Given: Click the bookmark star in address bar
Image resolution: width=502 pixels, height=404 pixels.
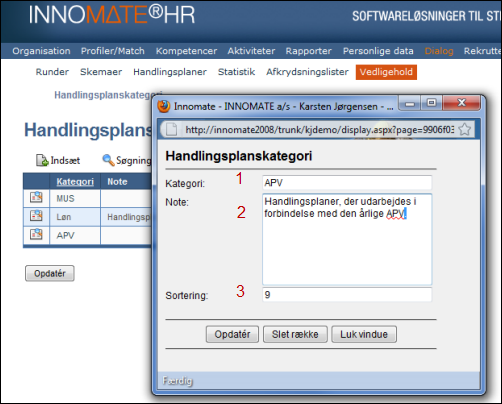Looking at the screenshot, I should pyautogui.click(x=464, y=129).
